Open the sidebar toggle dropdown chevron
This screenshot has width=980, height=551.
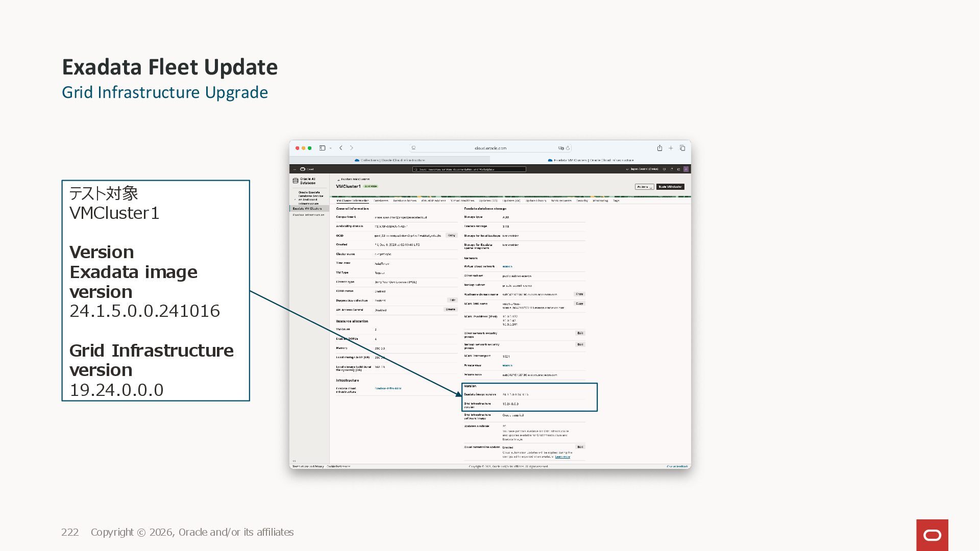coord(331,148)
